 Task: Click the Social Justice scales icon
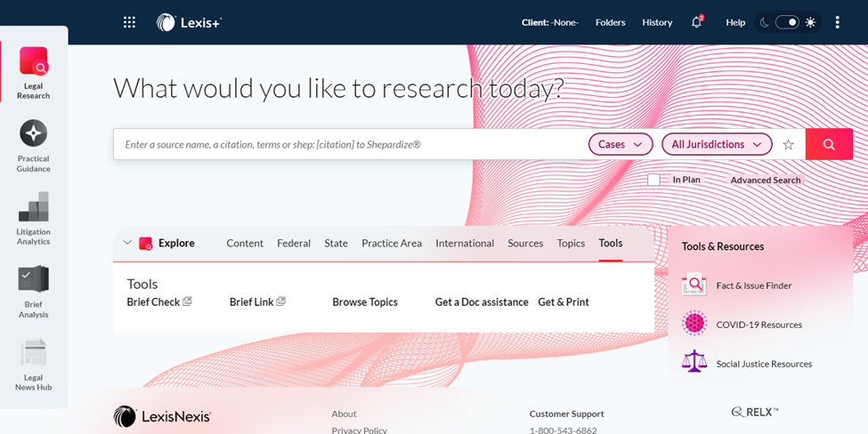pyautogui.click(x=694, y=361)
